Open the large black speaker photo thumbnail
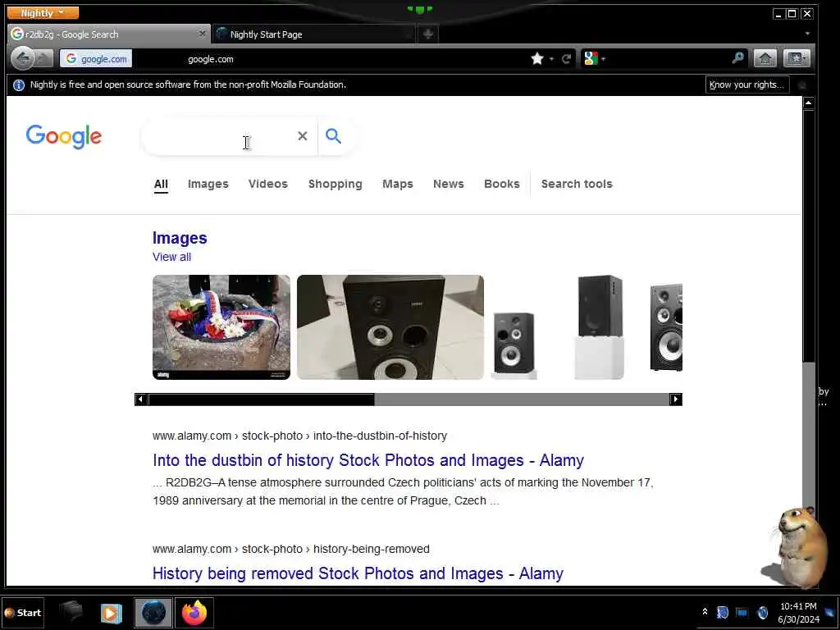 [x=390, y=327]
